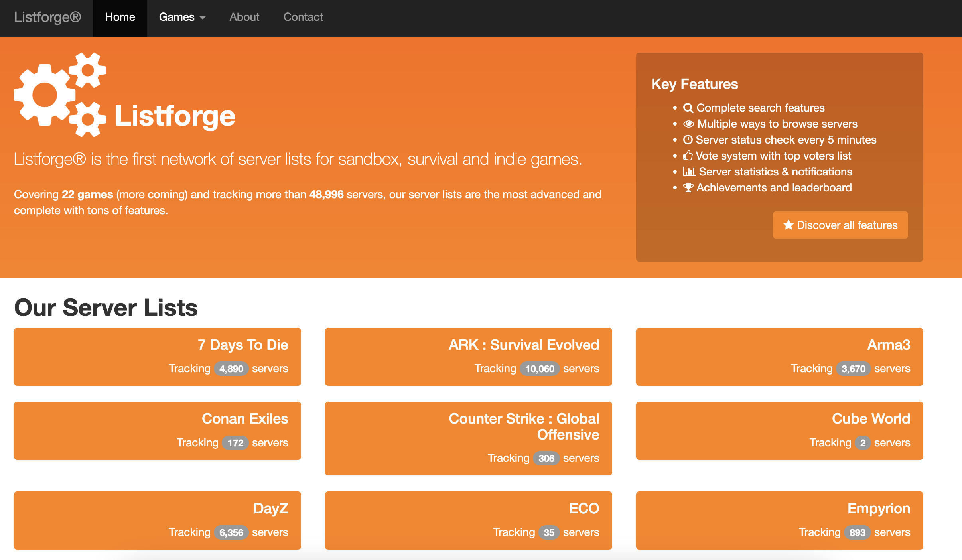
Task: Click the magnifier icon beside Complete search features
Action: [x=688, y=108]
